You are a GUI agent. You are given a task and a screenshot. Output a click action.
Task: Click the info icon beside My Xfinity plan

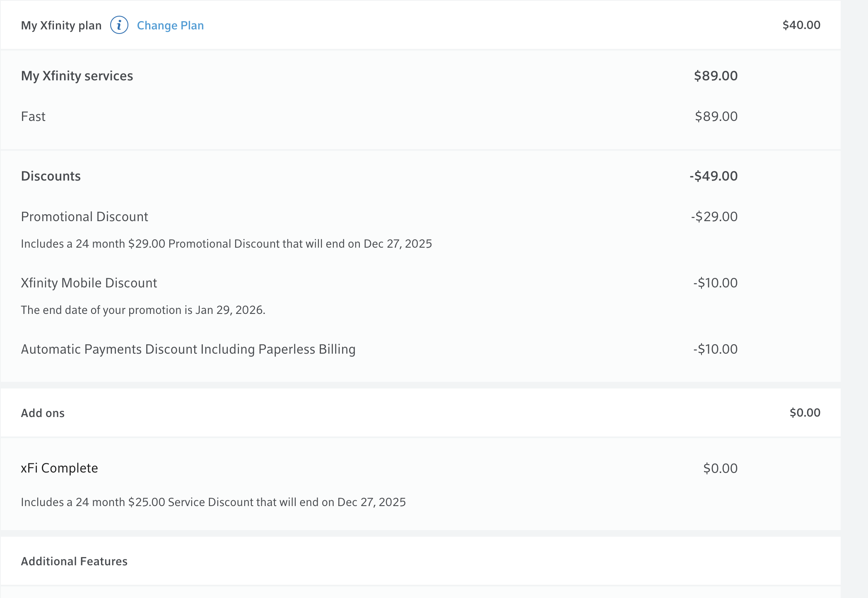pyautogui.click(x=119, y=25)
